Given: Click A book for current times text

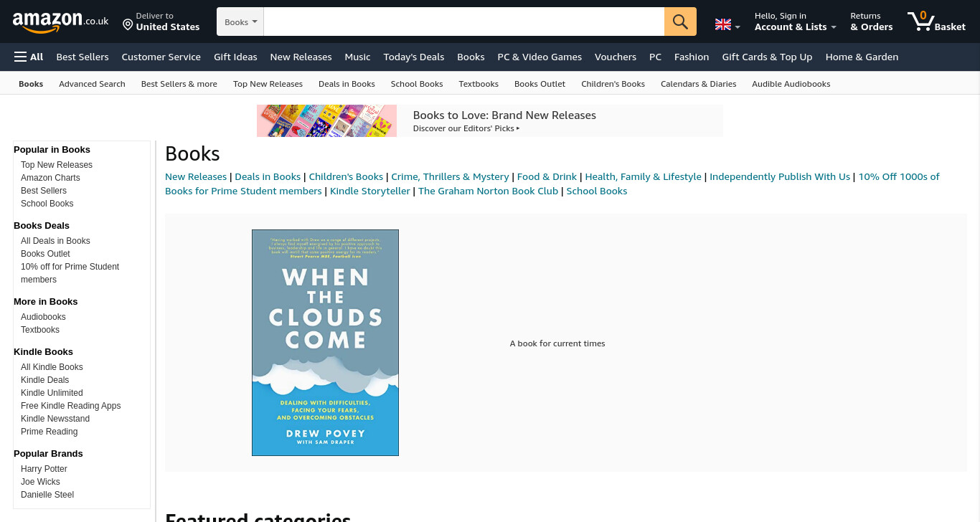Looking at the screenshot, I should point(557,343).
